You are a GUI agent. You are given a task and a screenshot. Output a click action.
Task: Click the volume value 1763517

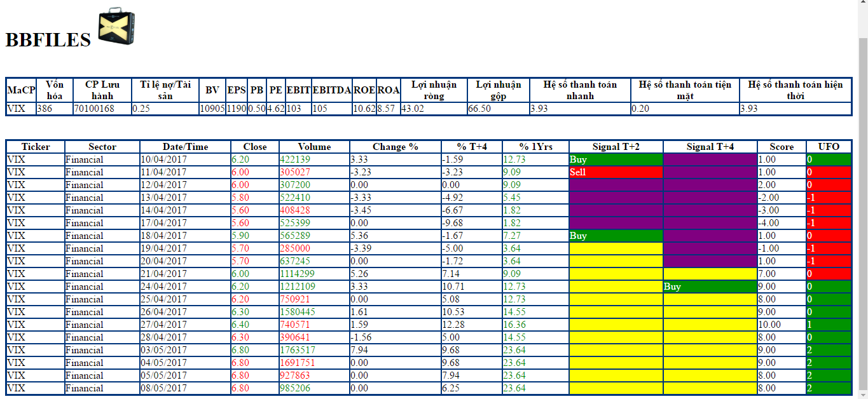pos(298,350)
